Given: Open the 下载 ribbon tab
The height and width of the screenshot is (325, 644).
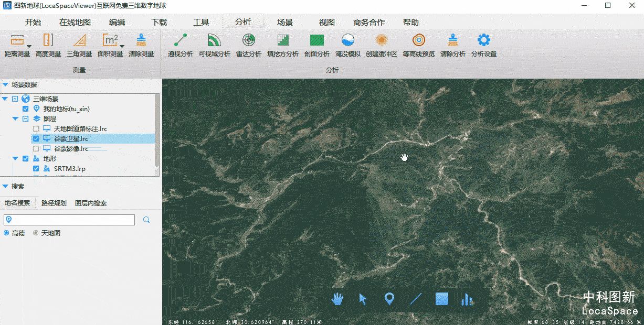Looking at the screenshot, I should [159, 23].
